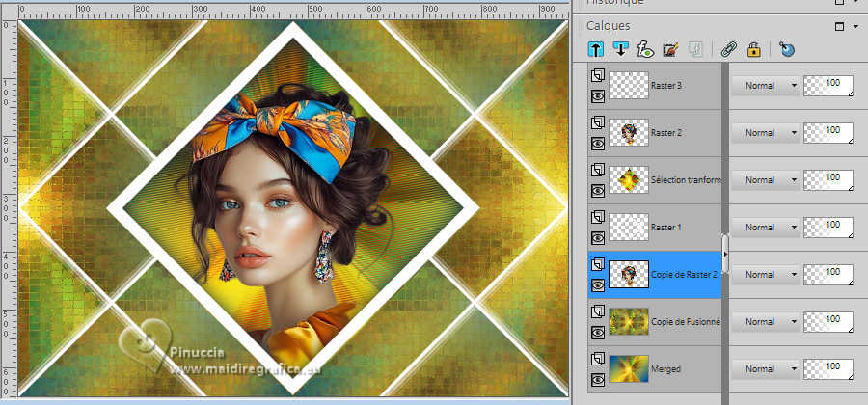
Task: Hide the Copie de Raster 2 layer
Action: point(597,284)
